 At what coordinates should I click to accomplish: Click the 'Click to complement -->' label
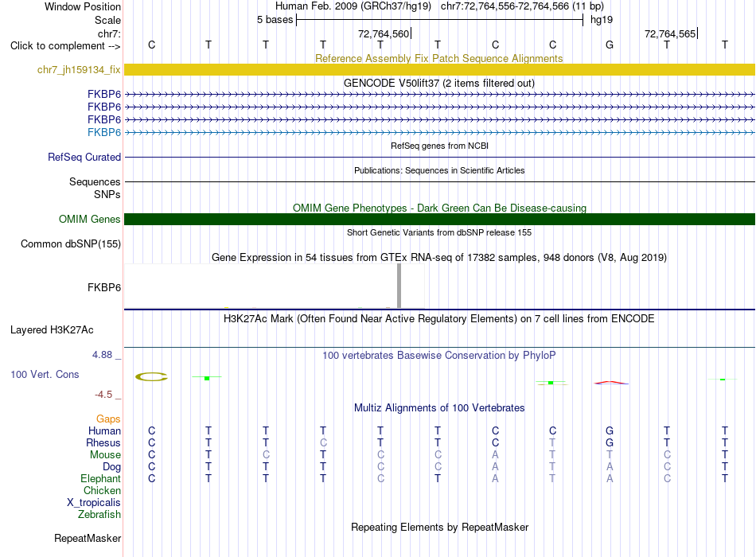pyautogui.click(x=65, y=46)
